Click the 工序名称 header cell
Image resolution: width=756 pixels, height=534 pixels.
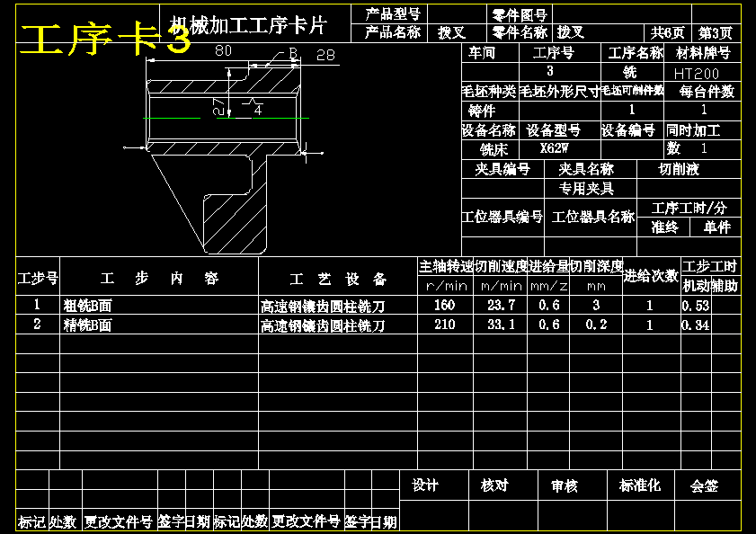click(x=636, y=52)
